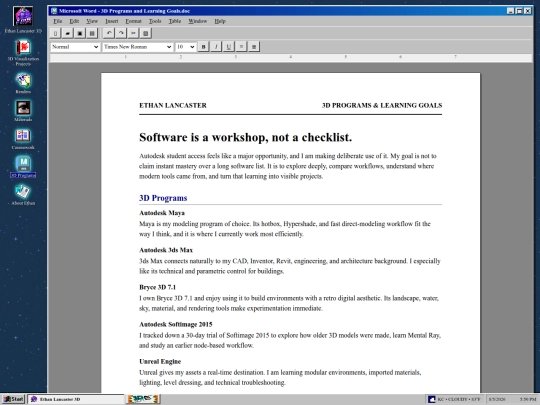Click the 'Bryce 3D 7.1' subheading
Image resolution: width=540 pixels, height=405 pixels.
tap(157, 287)
